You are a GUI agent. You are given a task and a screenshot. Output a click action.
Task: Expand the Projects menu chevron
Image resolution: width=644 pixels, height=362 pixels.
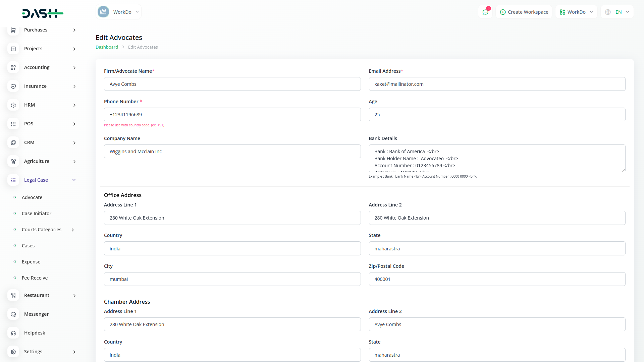[74, 49]
